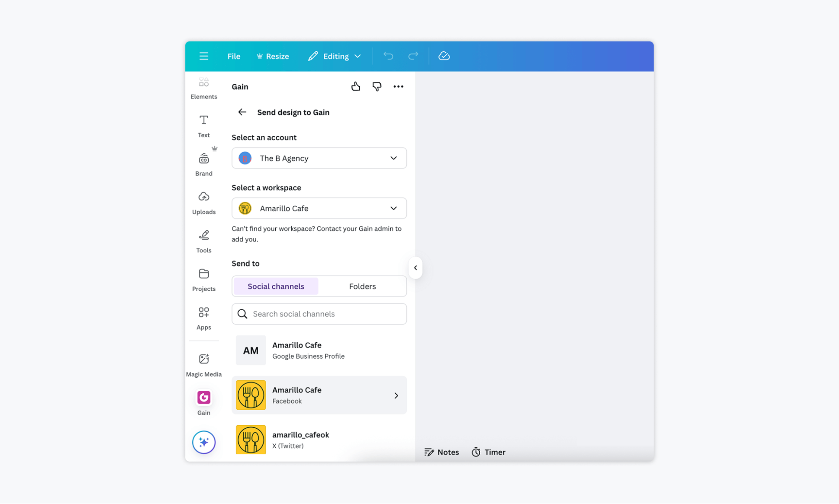839x504 pixels.
Task: Click the Resize button
Action: click(273, 56)
